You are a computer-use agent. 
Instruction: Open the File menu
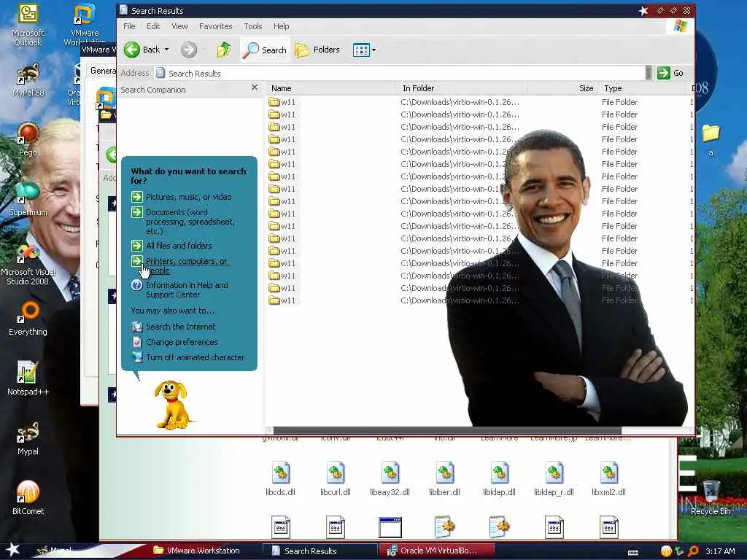tap(129, 26)
